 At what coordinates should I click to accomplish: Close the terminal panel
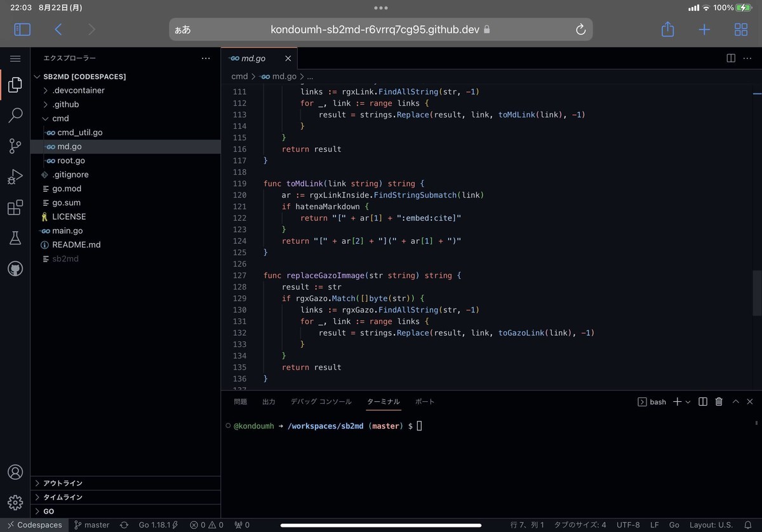(x=751, y=402)
